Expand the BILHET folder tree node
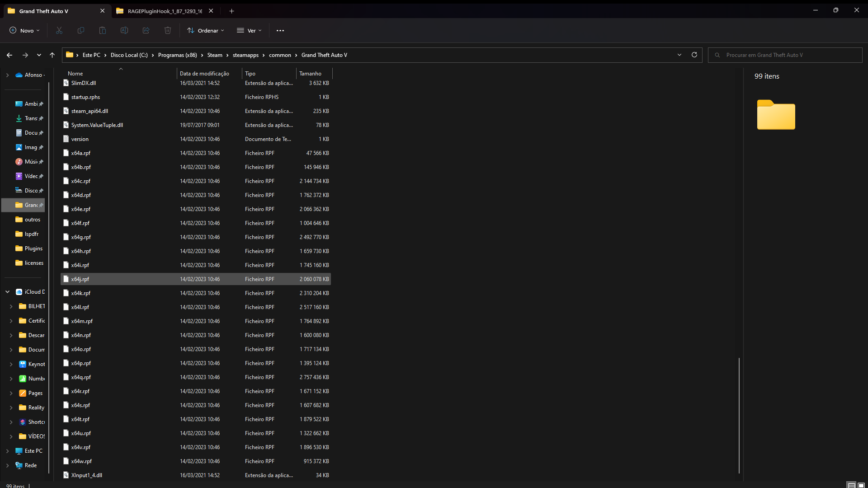The image size is (868, 488). 11,306
